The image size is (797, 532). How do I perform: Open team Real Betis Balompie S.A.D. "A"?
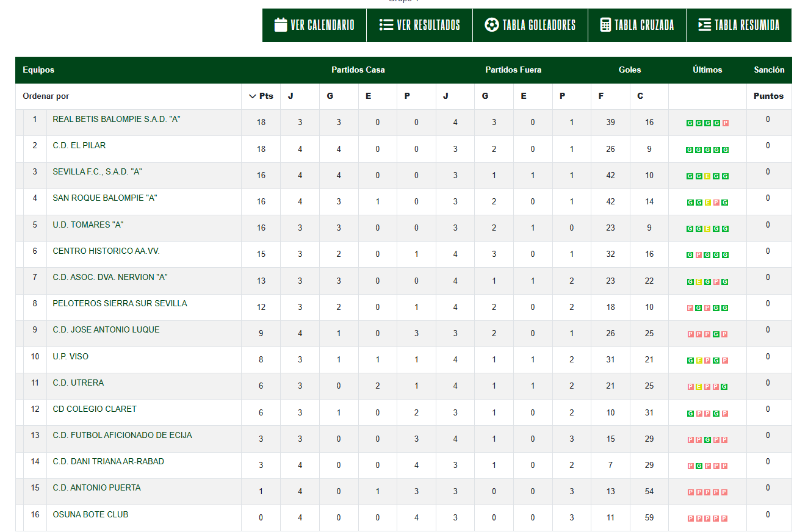pos(117,120)
